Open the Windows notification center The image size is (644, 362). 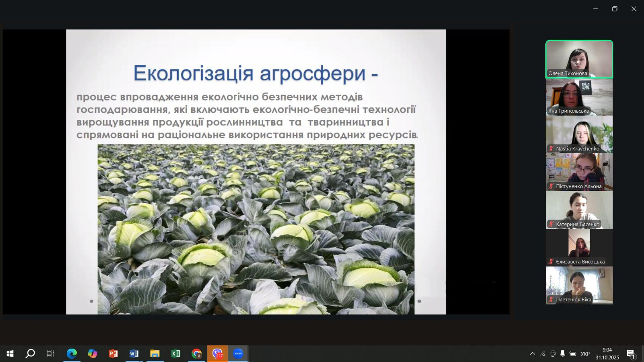(x=630, y=354)
